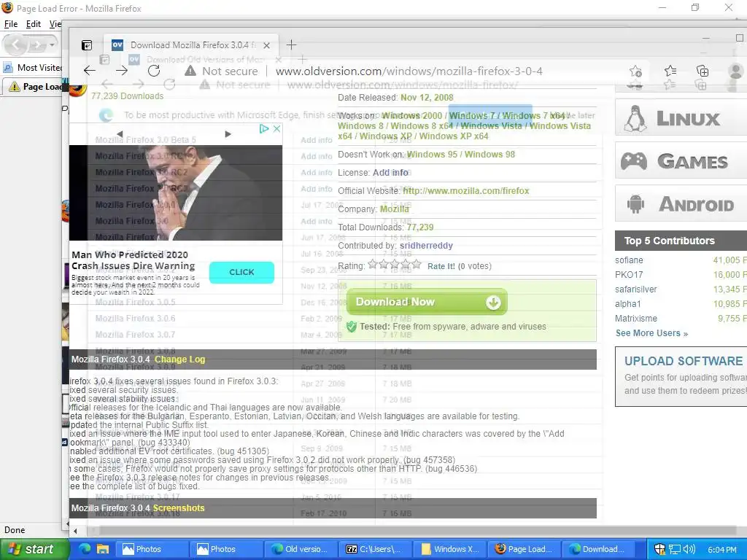The image size is (747, 560).
Task: Switch to Windows X... taskbar item
Action: coord(449,549)
